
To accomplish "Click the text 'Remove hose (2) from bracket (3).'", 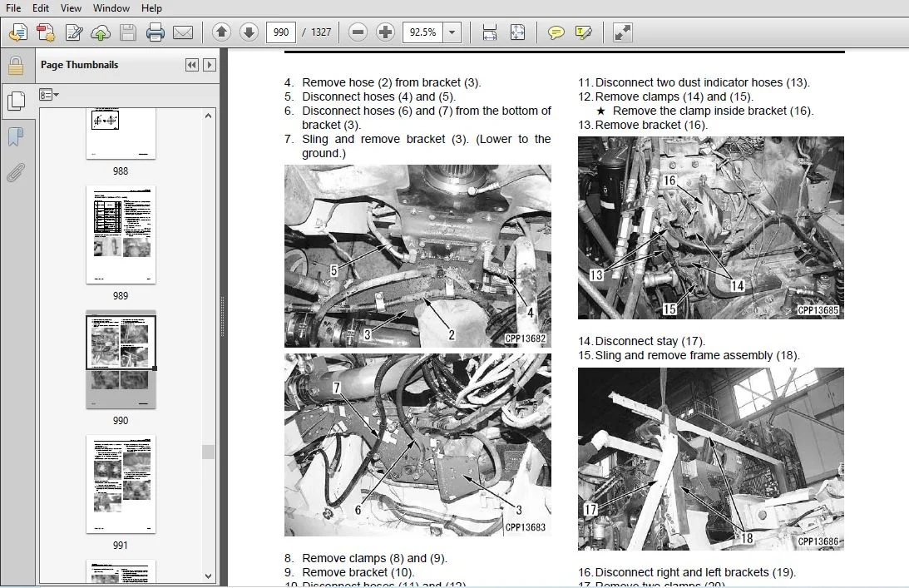I will point(392,82).
